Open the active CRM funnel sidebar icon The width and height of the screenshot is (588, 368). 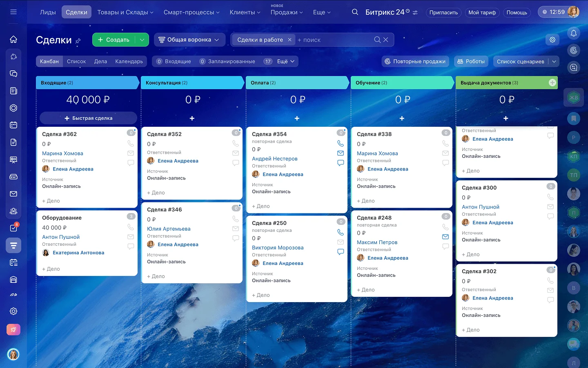tap(13, 245)
